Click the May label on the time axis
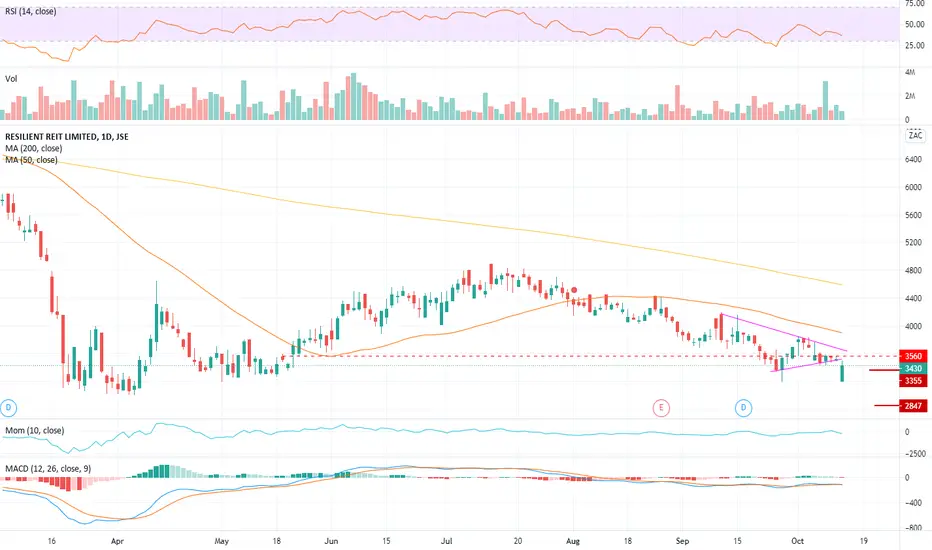Screen dimensions: 932x550 pos(221,541)
